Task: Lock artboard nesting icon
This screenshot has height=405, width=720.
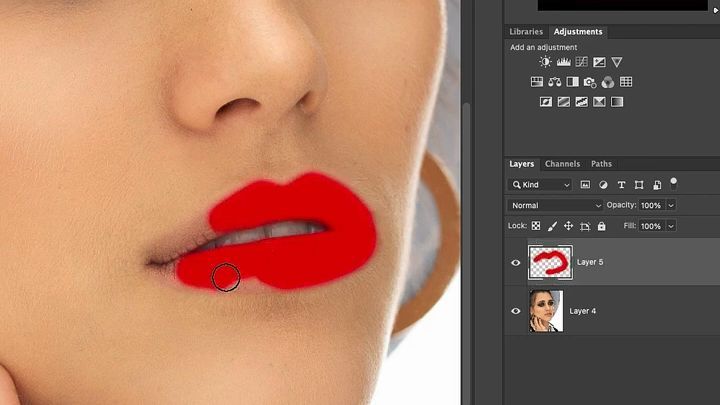Action: point(585,226)
